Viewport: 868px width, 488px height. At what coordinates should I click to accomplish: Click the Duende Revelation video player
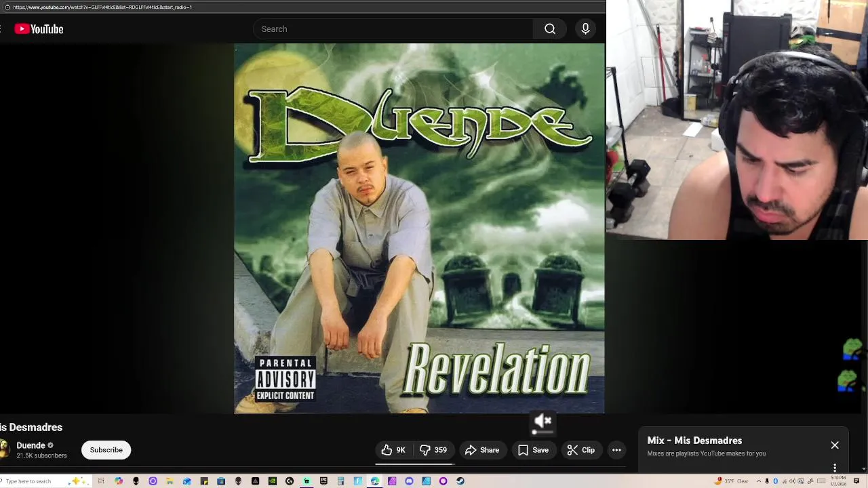click(x=419, y=228)
